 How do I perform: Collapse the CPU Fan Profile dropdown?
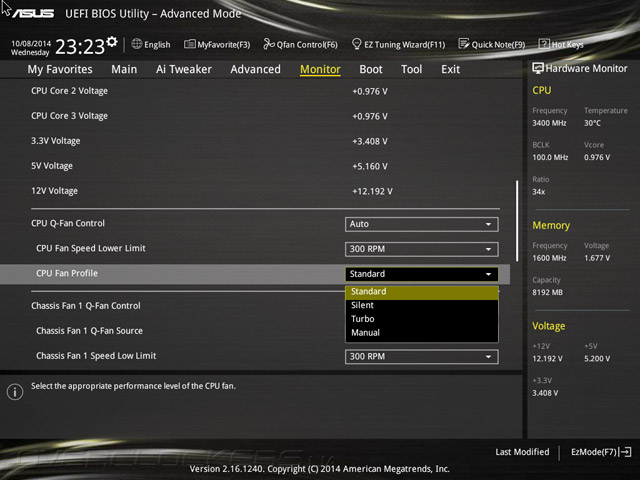tap(422, 274)
